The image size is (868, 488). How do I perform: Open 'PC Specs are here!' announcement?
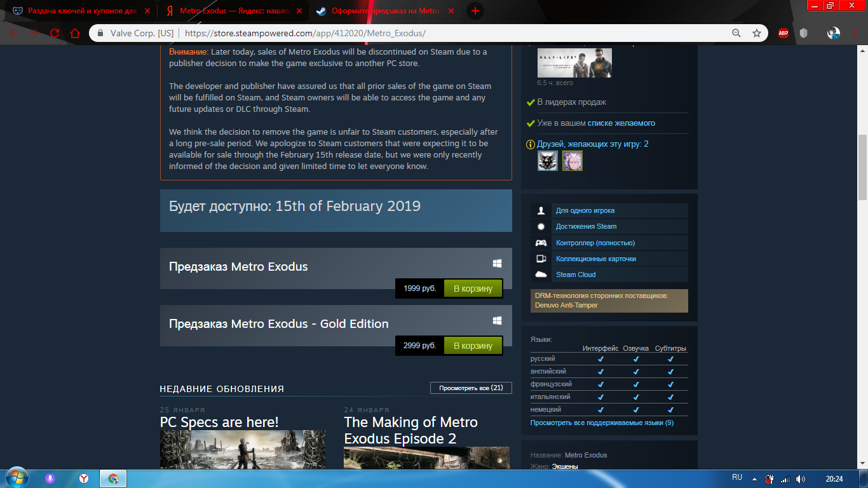[x=219, y=423]
